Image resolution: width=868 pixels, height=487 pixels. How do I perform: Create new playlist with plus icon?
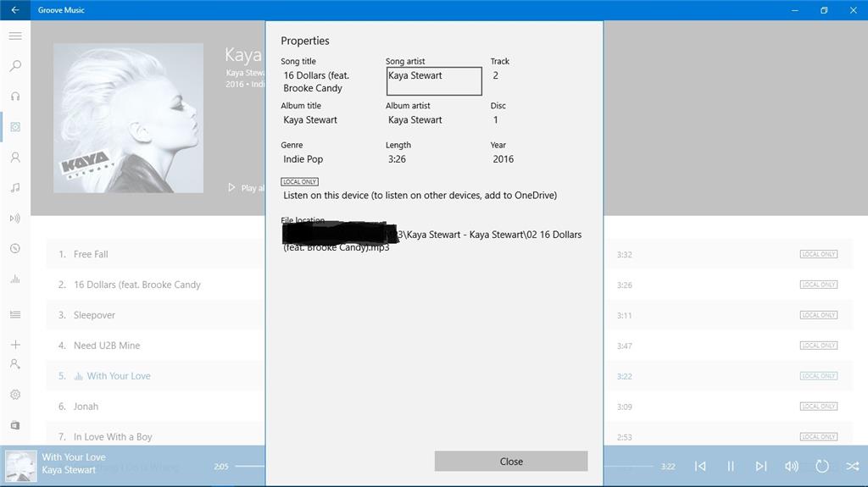(15, 345)
